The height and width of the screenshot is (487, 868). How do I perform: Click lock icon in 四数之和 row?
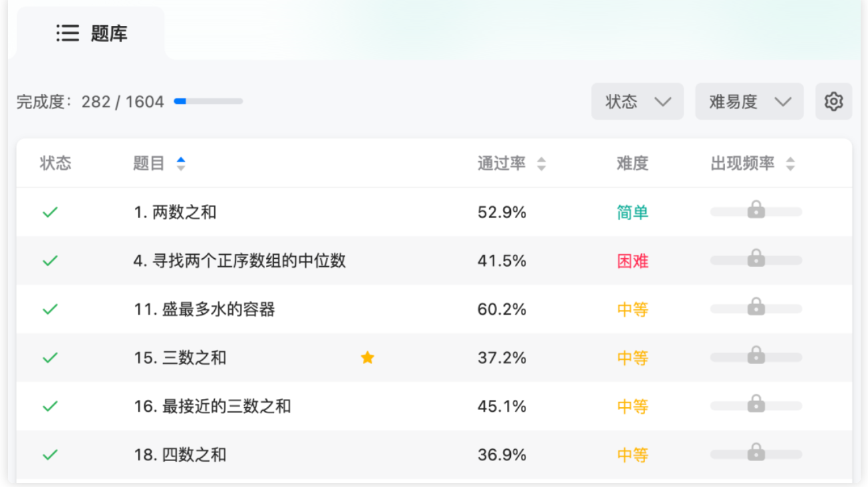pos(756,452)
